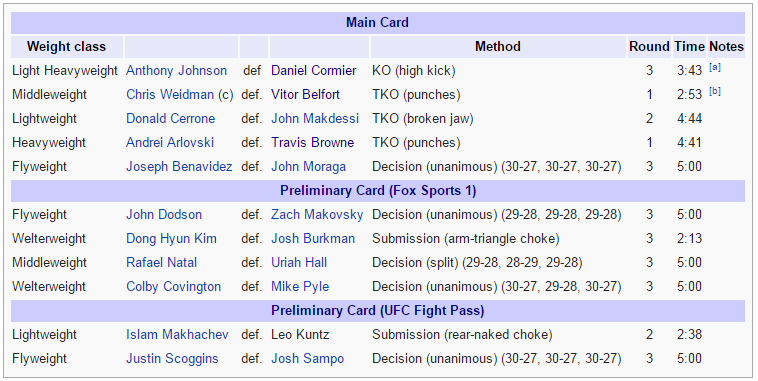
Task: Open the Uriah Hall link
Action: [x=299, y=263]
